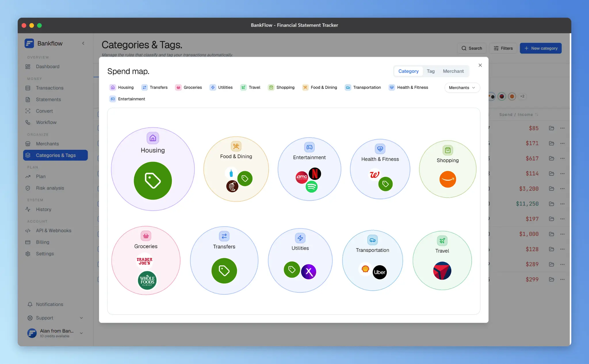Expand the Support menu chevron
This screenshot has height=364, width=589.
coord(81,318)
